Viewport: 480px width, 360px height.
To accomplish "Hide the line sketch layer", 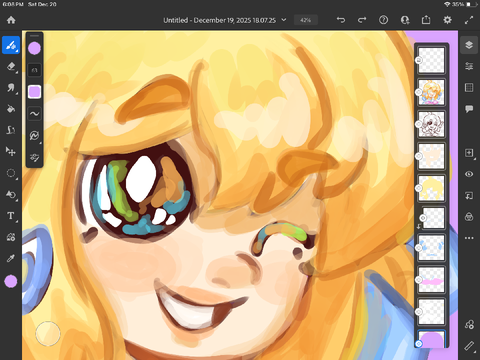I will click(x=419, y=124).
